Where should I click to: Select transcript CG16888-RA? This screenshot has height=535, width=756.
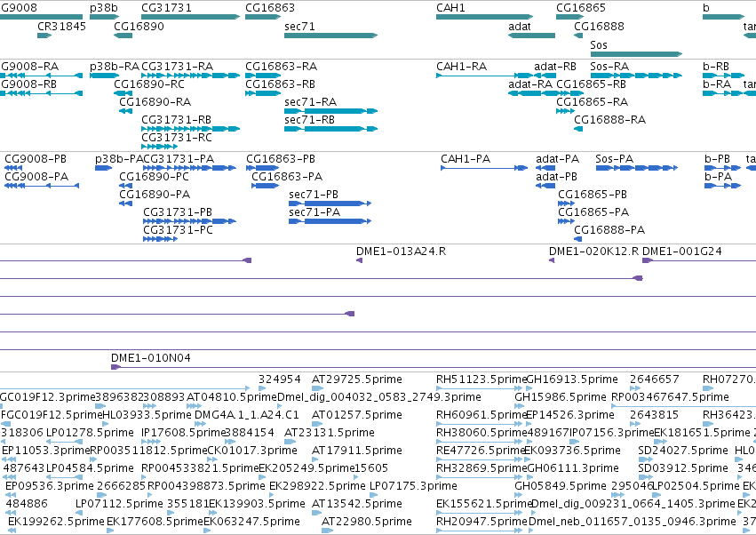pos(610,120)
